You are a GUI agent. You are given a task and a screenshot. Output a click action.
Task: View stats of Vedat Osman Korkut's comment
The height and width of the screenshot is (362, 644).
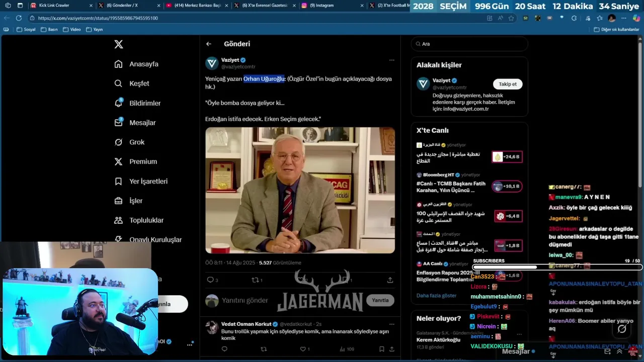(x=347, y=349)
